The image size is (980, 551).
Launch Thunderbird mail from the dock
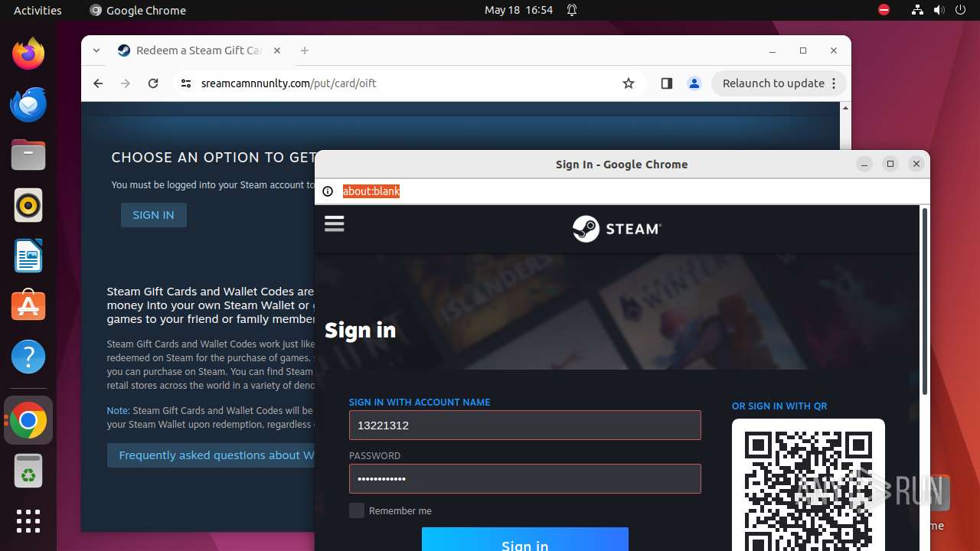coord(28,105)
